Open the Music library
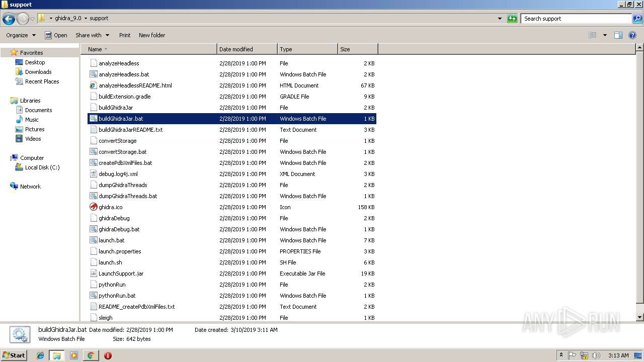 (x=32, y=120)
